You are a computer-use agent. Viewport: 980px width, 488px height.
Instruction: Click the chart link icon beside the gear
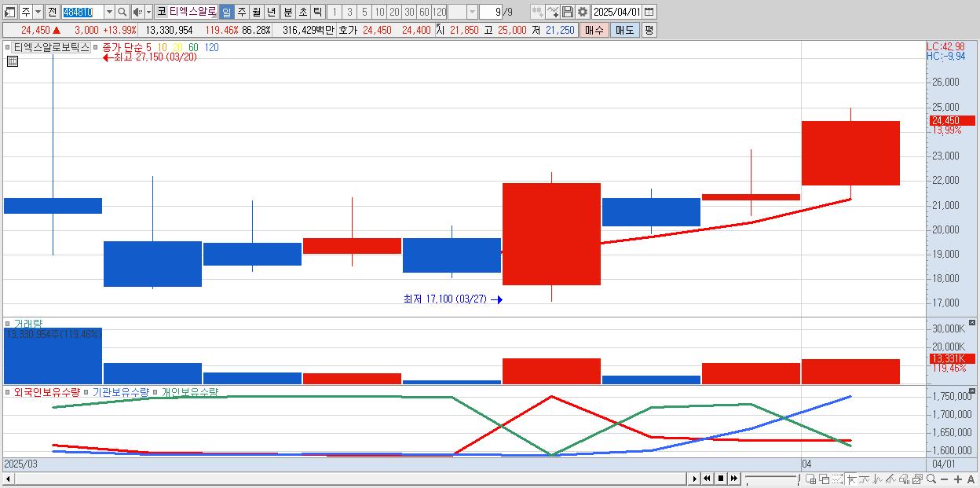tap(537, 12)
